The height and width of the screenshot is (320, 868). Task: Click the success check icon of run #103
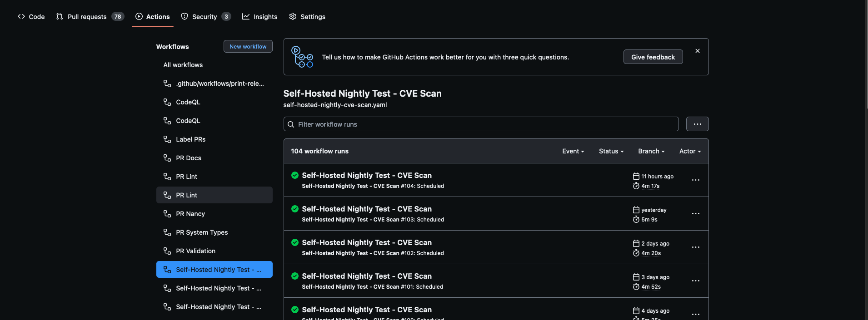point(295,209)
